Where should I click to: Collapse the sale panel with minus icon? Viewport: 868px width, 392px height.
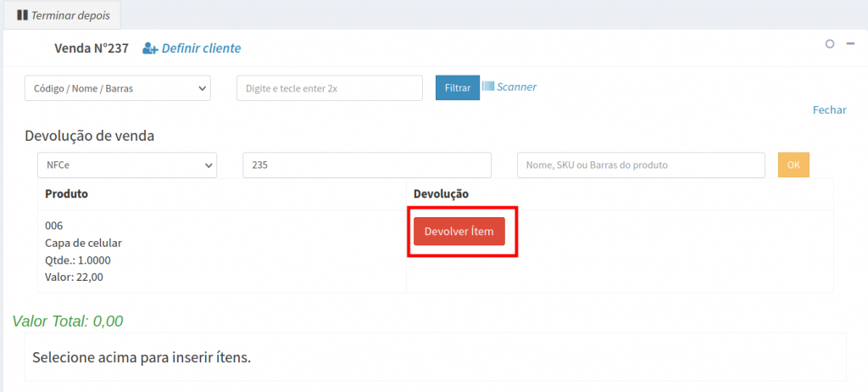tap(850, 43)
